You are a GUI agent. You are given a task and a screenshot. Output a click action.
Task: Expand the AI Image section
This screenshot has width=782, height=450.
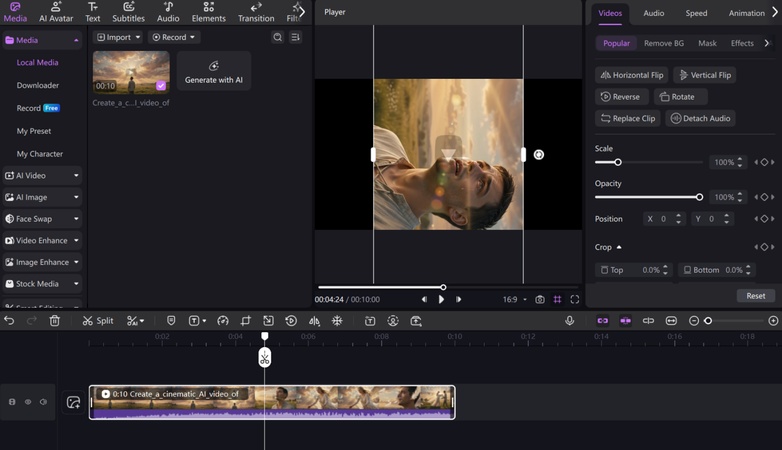tap(42, 197)
